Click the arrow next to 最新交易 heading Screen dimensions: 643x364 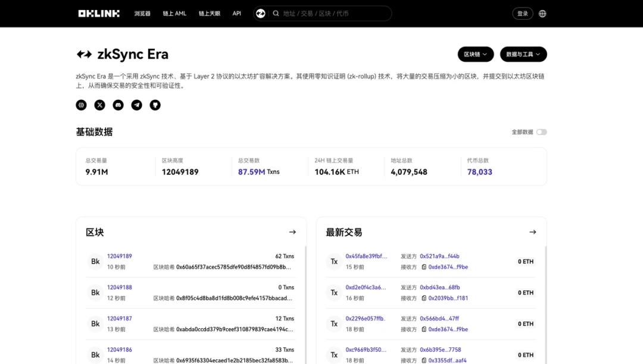pyautogui.click(x=533, y=232)
